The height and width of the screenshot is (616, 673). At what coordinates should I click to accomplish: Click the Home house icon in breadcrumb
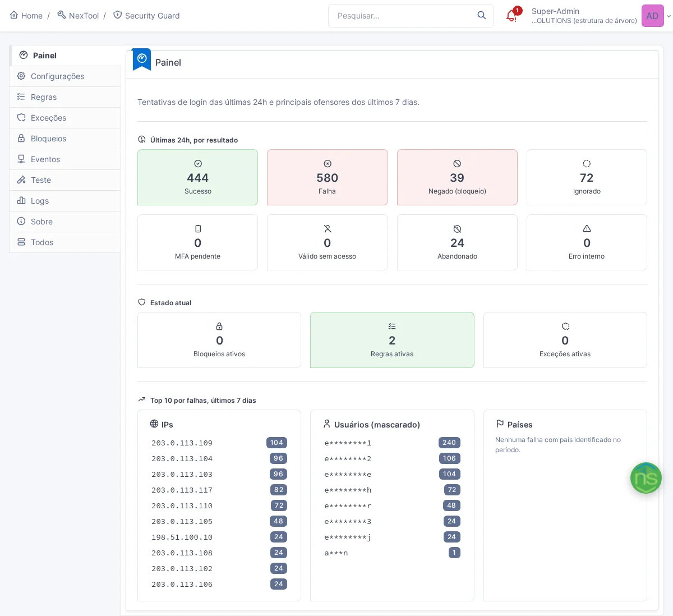[14, 15]
